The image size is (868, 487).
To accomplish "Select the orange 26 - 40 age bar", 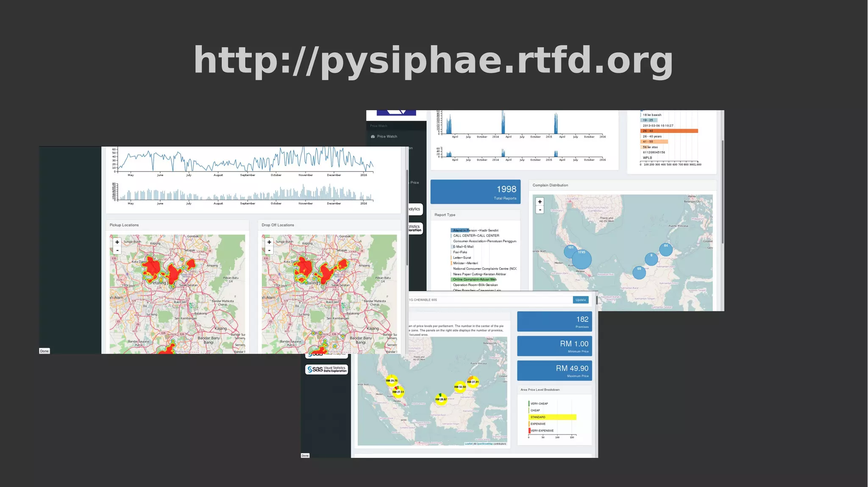I will click(x=669, y=131).
